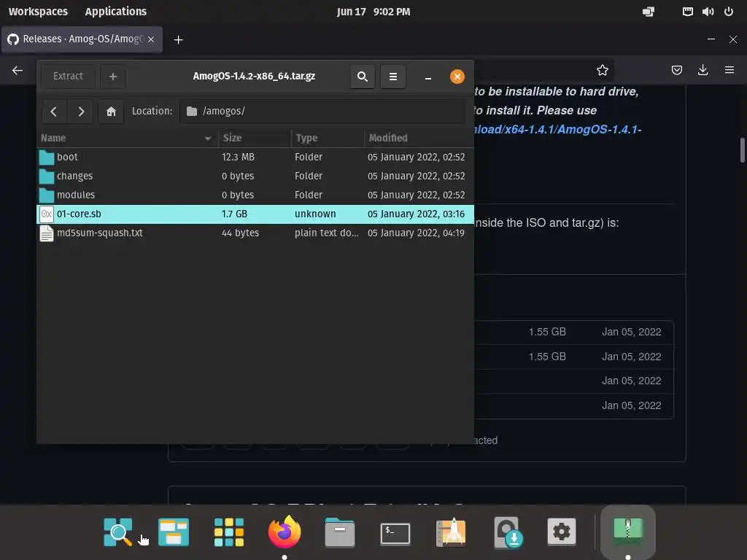Open the window tiling indicator in top bar

[649, 12]
